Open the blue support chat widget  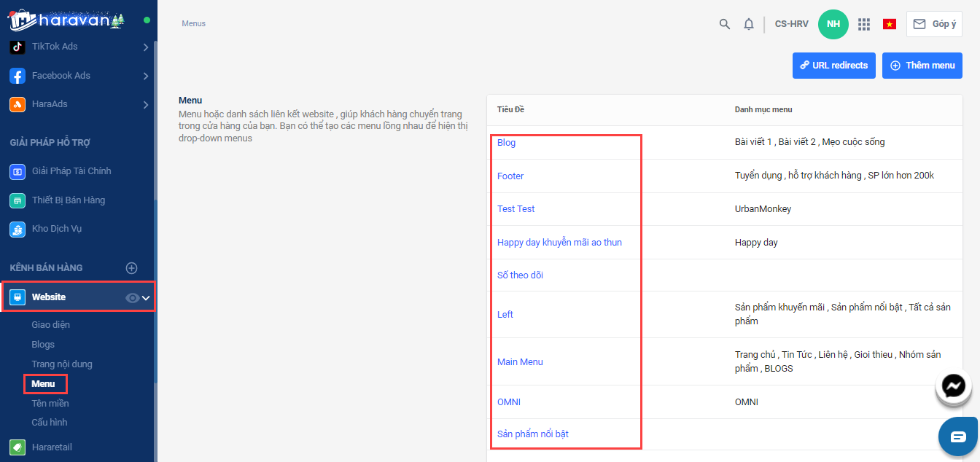coord(957,436)
